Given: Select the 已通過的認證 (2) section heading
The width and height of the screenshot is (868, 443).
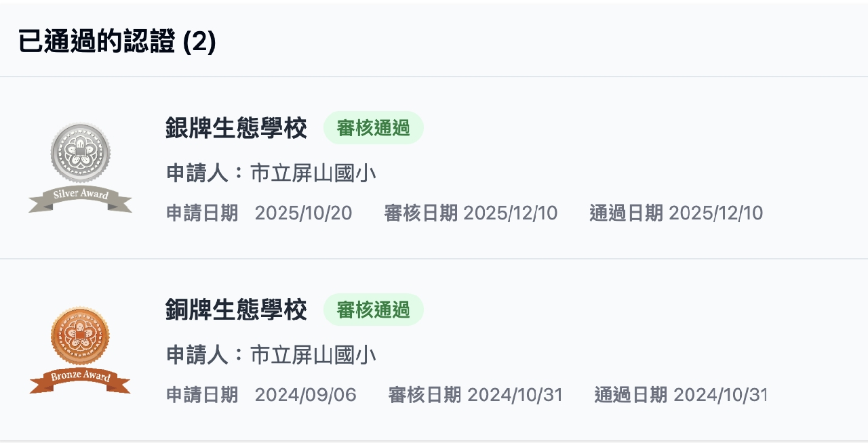Looking at the screenshot, I should 117,42.
